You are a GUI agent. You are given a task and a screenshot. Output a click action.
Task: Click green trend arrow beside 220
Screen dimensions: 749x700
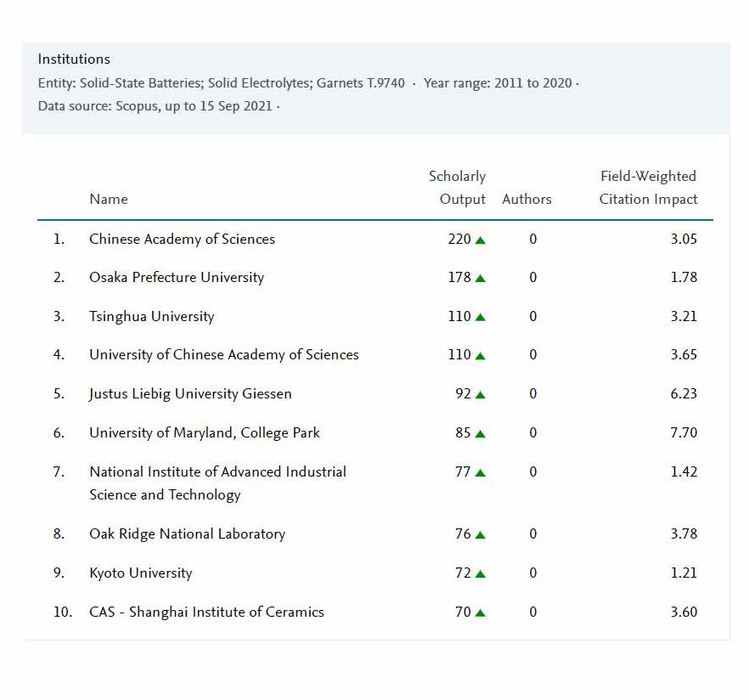481,240
